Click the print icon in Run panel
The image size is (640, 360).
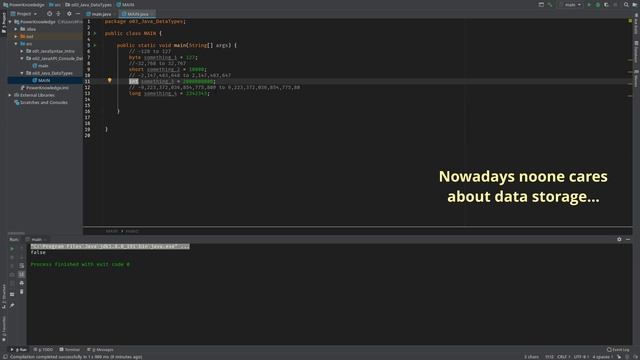tap(22, 283)
